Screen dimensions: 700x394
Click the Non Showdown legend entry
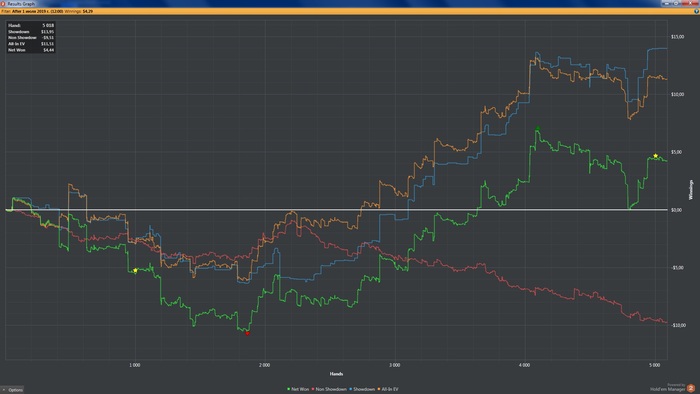(329, 389)
